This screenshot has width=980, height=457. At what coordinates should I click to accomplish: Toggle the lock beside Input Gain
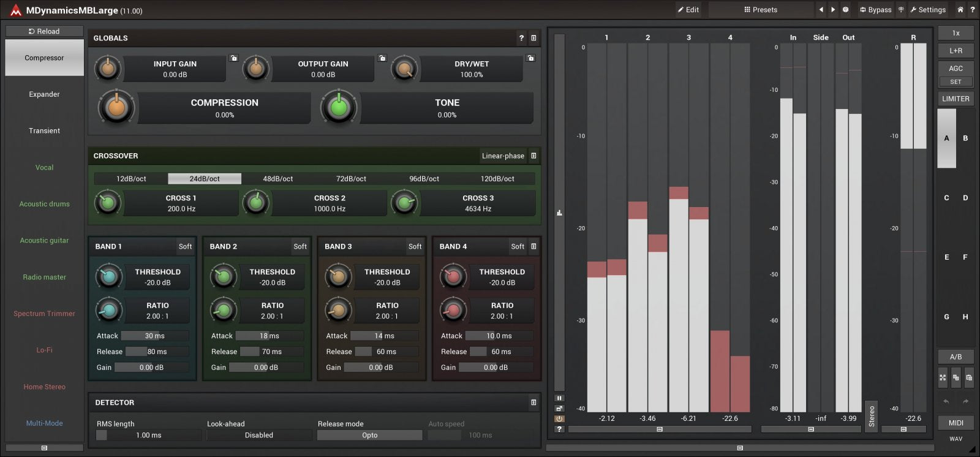pos(233,58)
